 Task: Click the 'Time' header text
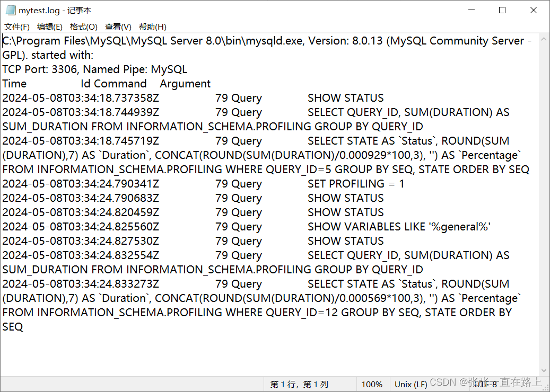coord(14,84)
